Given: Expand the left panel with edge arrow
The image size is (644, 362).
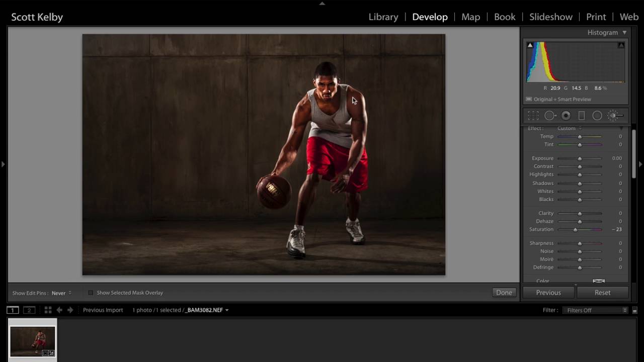Looking at the screenshot, I should pos(3,164).
